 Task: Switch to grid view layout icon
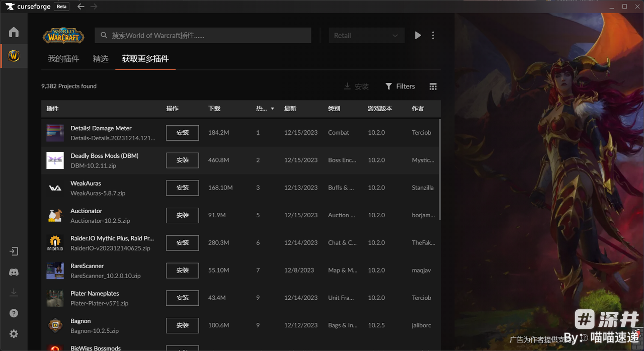433,86
